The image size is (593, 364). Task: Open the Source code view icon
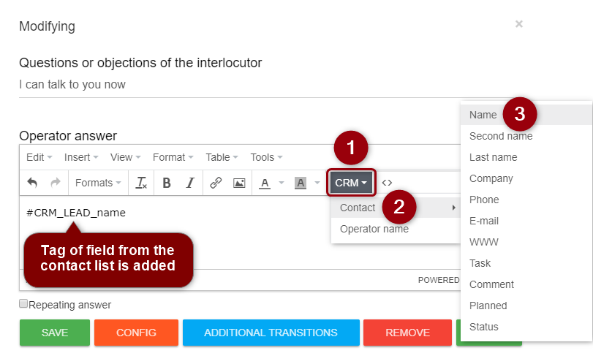pos(388,183)
